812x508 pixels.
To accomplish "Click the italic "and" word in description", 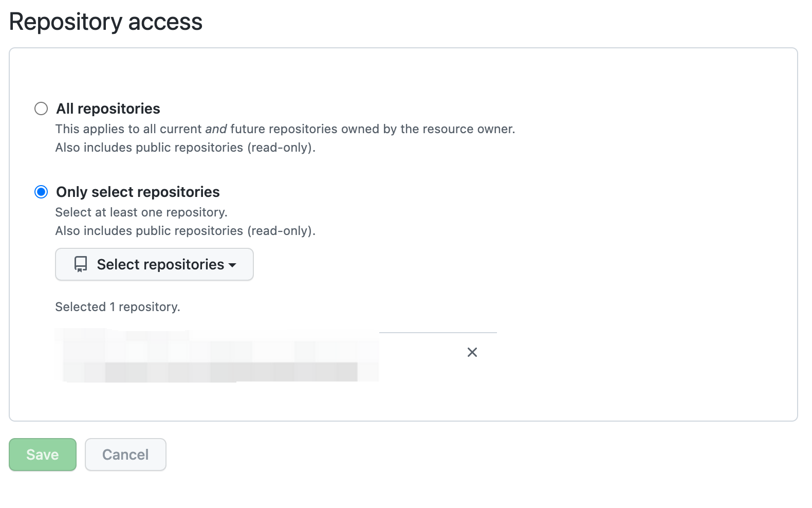I will pos(216,129).
